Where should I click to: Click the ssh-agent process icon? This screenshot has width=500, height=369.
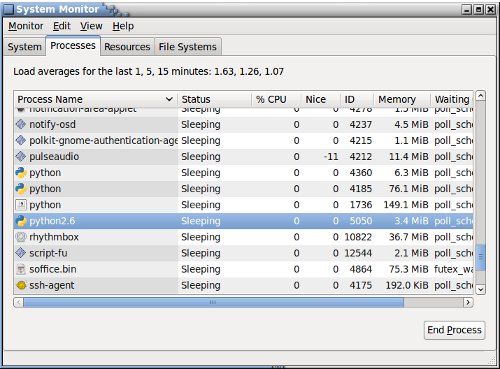click(21, 285)
